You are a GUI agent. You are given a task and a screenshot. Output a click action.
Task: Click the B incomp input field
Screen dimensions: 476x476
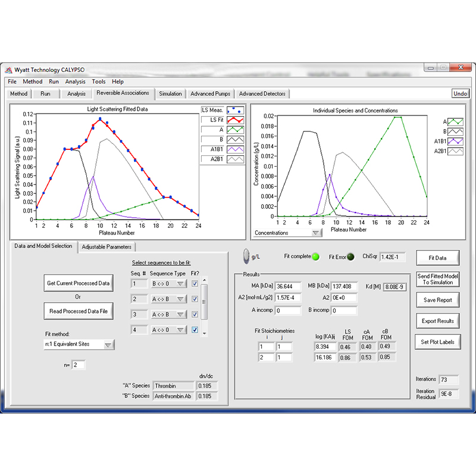tap(344, 311)
